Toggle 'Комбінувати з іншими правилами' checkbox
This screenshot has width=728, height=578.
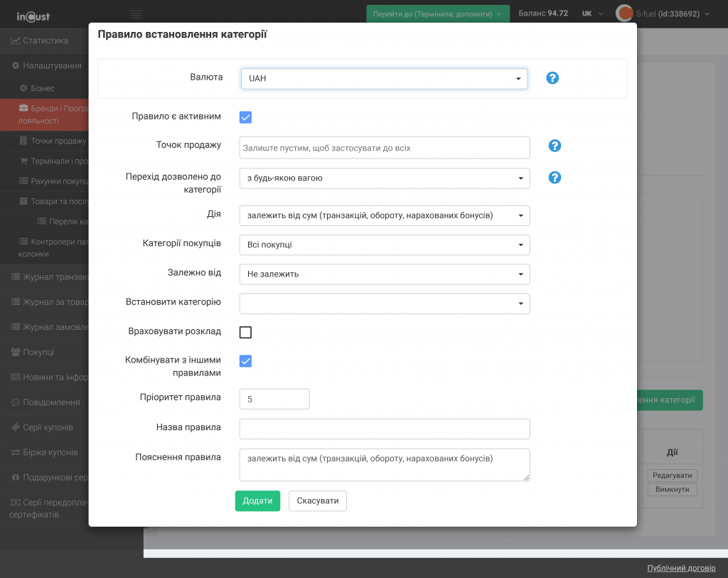click(246, 361)
